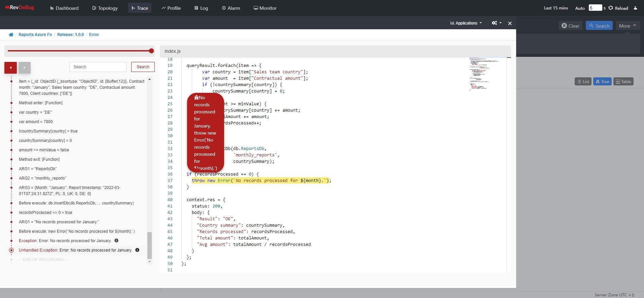This screenshot has width=644, height=298.
Task: Focus the trace Search input field
Action: tap(98, 67)
